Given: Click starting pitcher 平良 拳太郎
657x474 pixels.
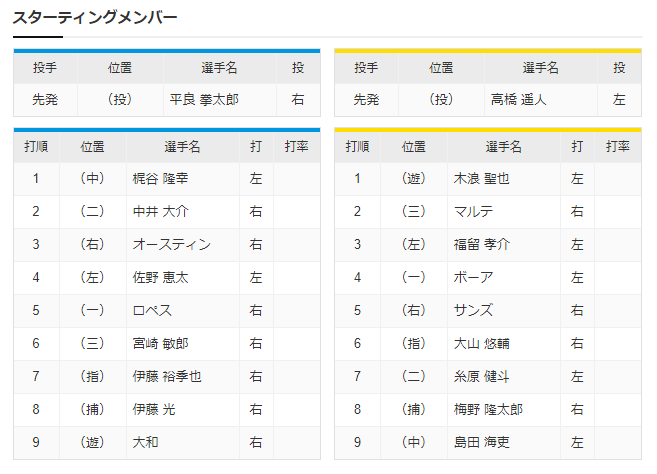Looking at the screenshot, I should 204,100.
